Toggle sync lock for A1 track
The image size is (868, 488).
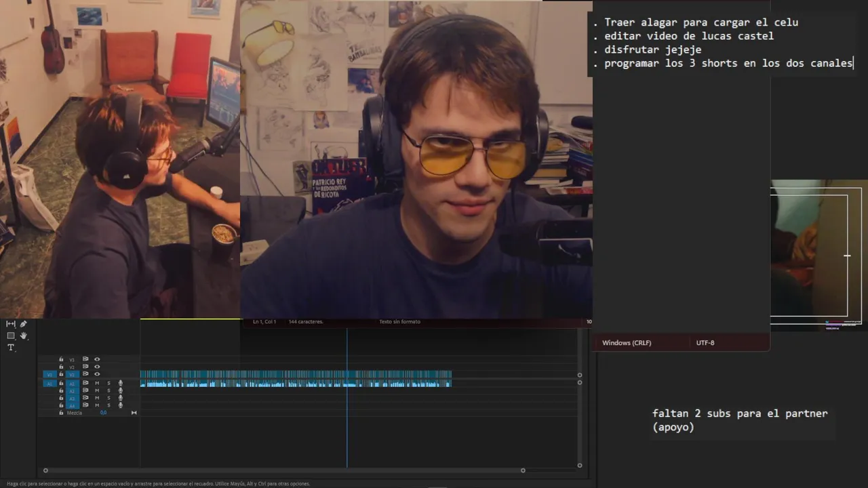click(x=85, y=383)
